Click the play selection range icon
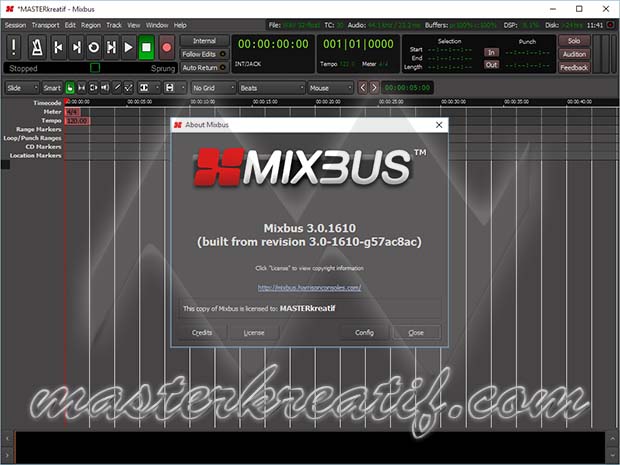This screenshot has height=465, width=620. [111, 47]
